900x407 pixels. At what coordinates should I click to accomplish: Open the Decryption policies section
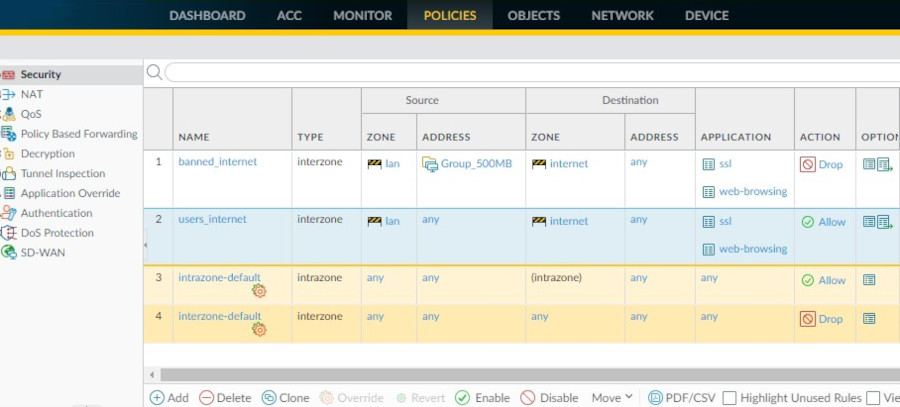[x=48, y=154]
